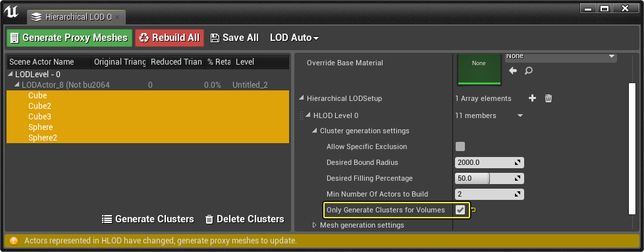The height and width of the screenshot is (252, 644).
Task: Click the warning icon in status bar
Action: point(14,241)
